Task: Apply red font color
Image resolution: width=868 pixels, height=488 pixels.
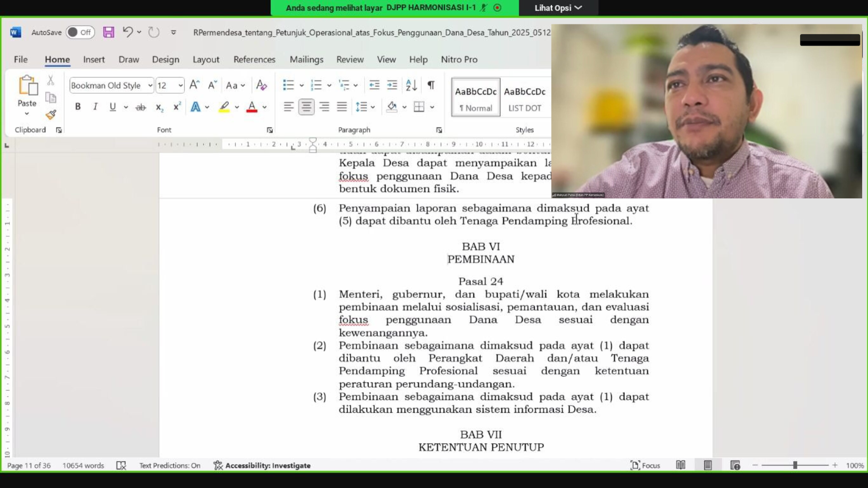Action: point(252,107)
